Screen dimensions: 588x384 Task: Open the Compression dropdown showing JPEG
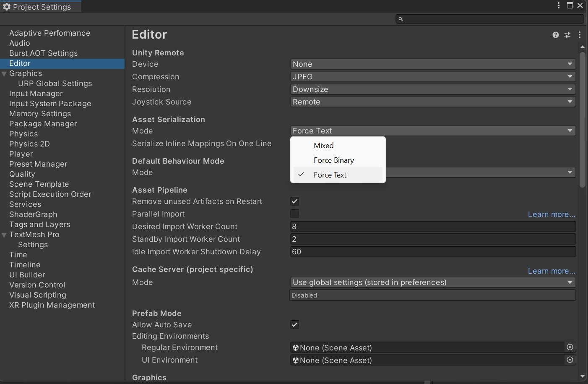coord(433,77)
